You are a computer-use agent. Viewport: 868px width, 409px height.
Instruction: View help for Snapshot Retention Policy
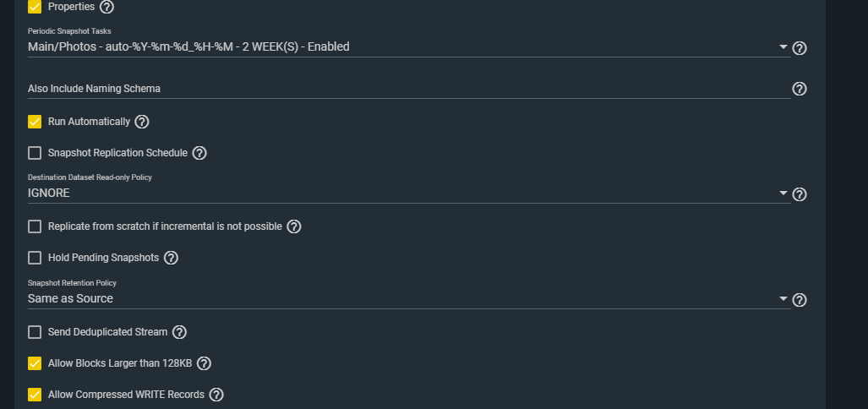pos(800,300)
